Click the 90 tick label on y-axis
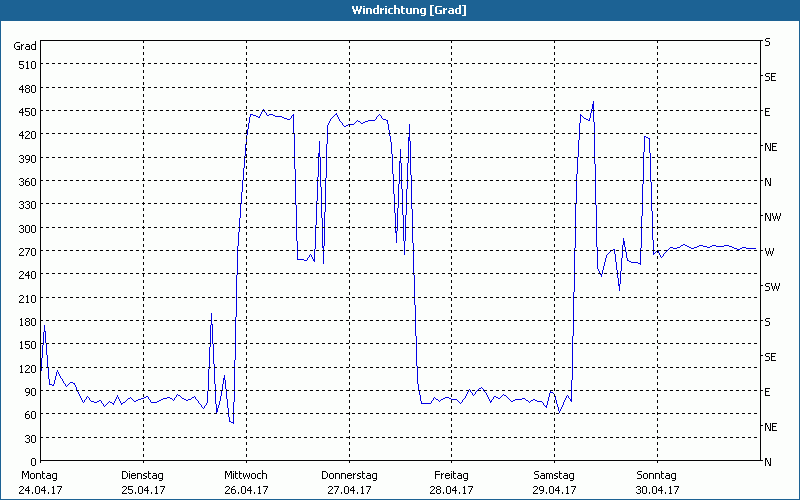Image resolution: width=800 pixels, height=500 pixels. [x=29, y=392]
